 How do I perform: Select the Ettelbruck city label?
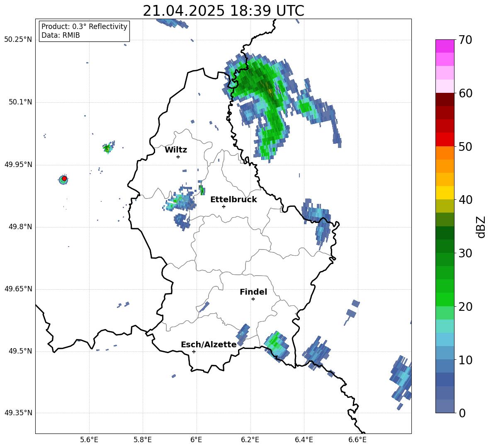coord(233,200)
